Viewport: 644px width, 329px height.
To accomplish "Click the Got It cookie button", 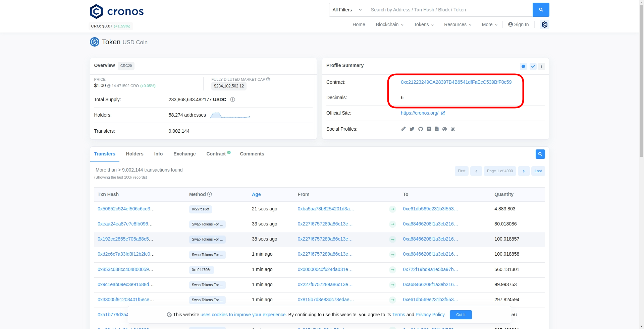I will pos(461,315).
